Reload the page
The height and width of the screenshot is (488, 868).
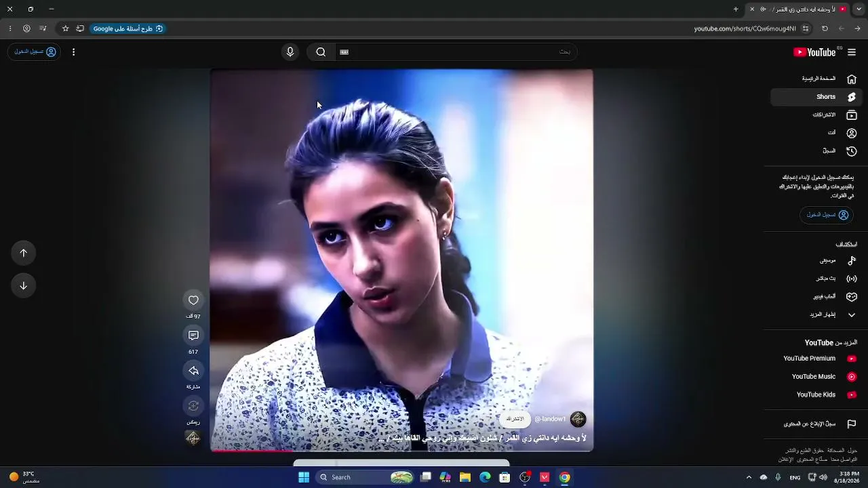point(825,28)
